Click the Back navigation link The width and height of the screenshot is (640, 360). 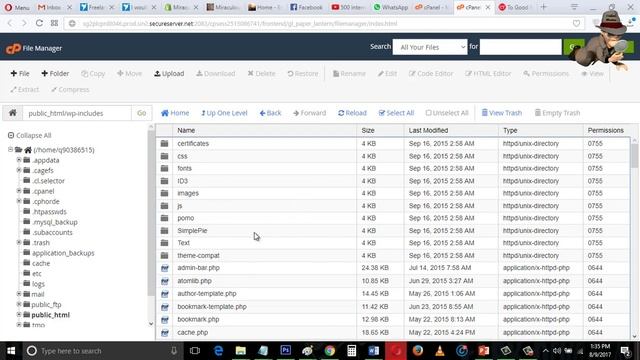[270, 113]
